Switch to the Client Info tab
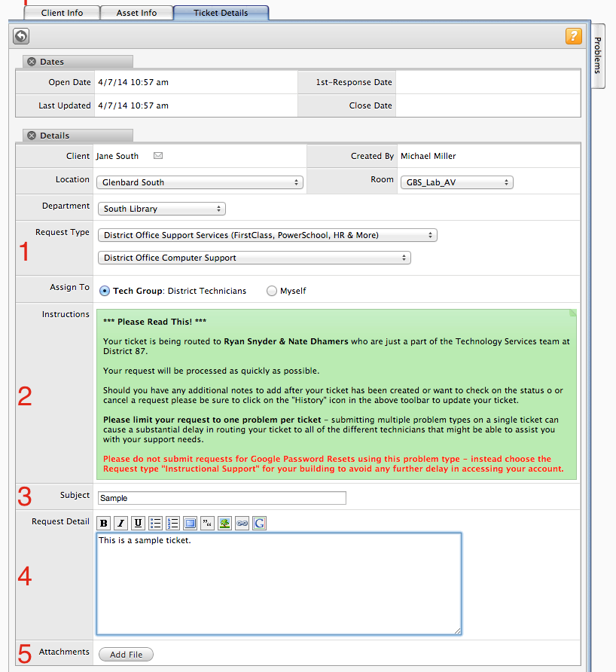This screenshot has height=672, width=616. (62, 13)
